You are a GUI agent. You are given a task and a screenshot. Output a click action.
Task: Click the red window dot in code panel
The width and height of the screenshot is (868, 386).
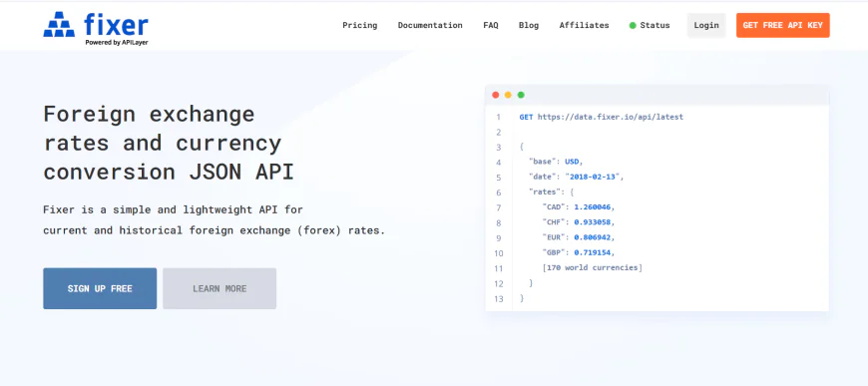click(496, 96)
